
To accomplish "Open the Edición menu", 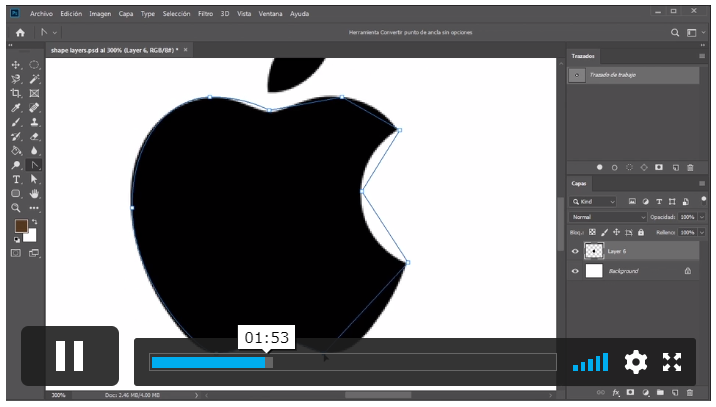I will [x=71, y=14].
